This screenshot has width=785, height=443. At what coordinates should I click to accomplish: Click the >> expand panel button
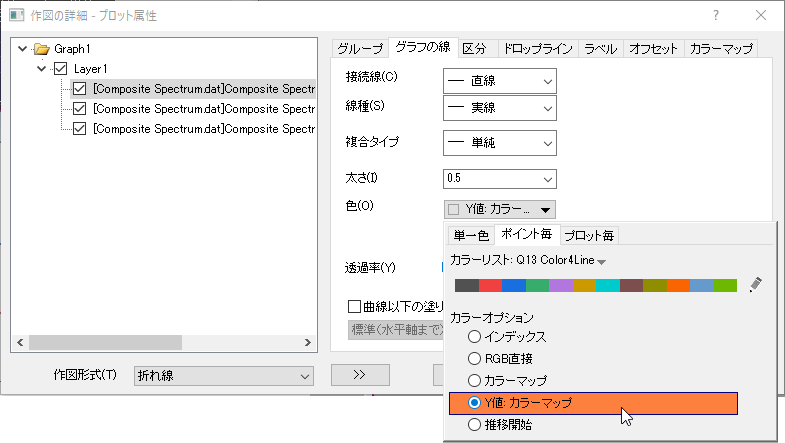coord(360,375)
